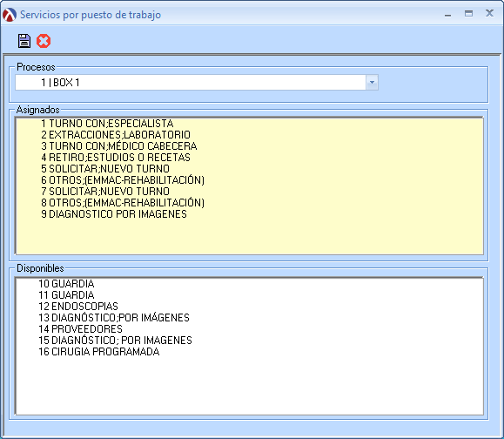
Task: Click the red cancel X icon
Action: pos(44,41)
